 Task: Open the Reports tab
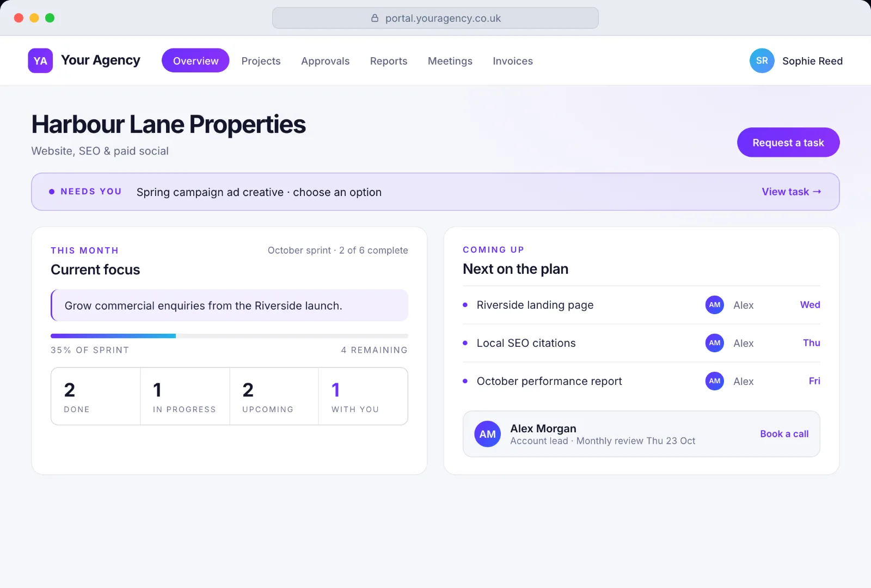pos(389,61)
